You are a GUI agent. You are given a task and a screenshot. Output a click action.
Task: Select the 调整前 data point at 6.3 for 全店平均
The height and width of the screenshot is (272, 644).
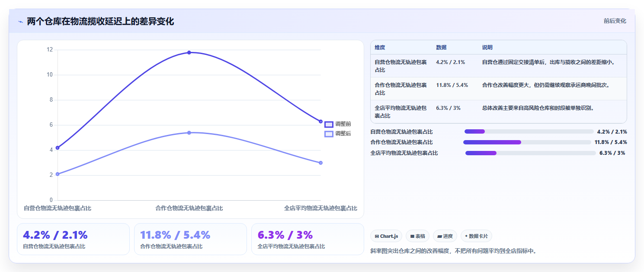click(x=320, y=122)
